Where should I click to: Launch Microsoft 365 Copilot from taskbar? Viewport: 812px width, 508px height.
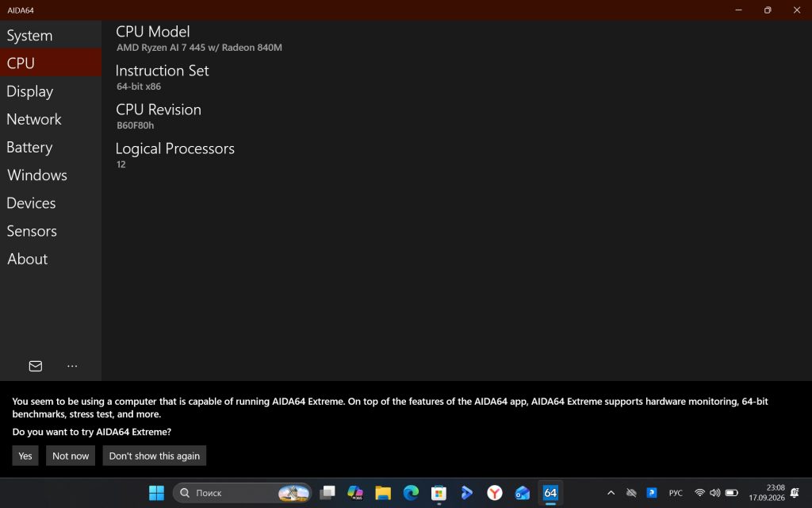click(x=355, y=493)
